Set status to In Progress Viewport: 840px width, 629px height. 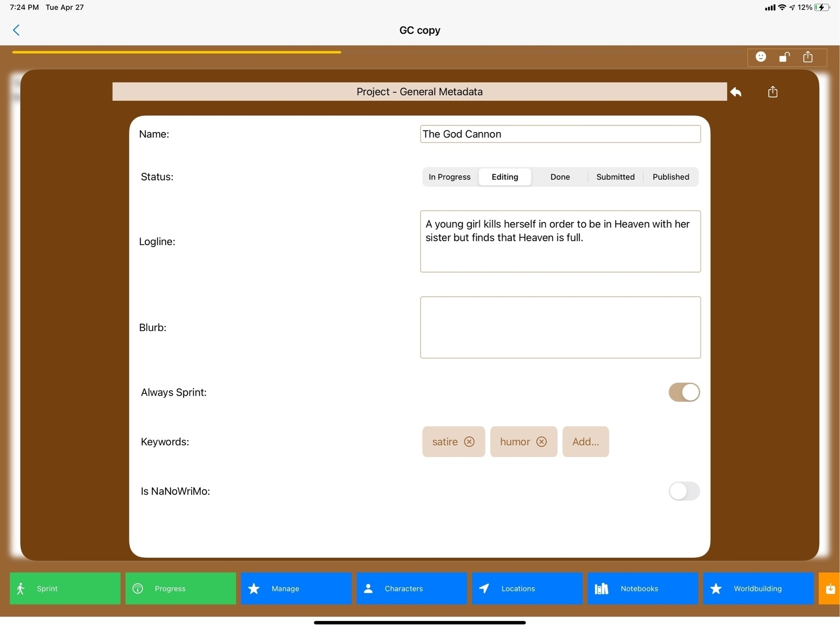coord(449,177)
